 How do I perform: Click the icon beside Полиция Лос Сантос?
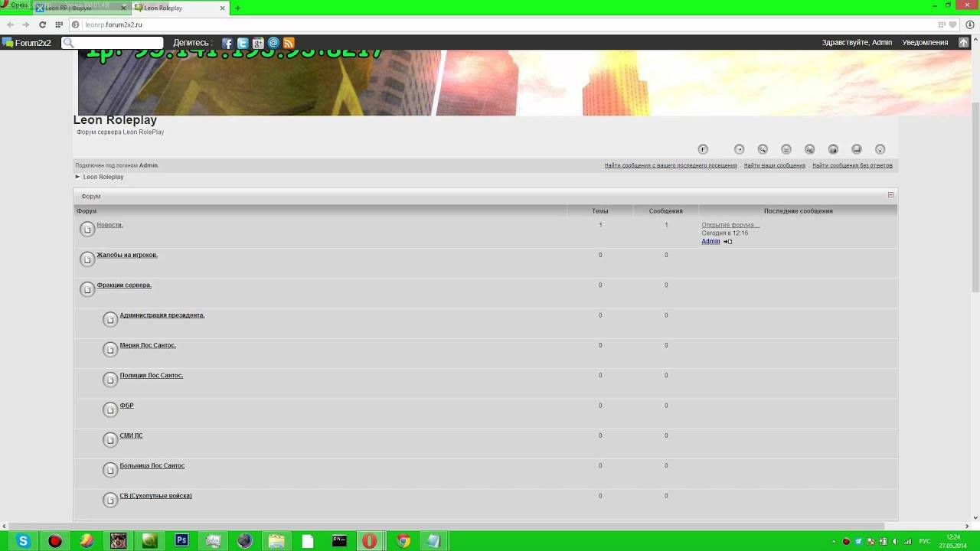110,380
